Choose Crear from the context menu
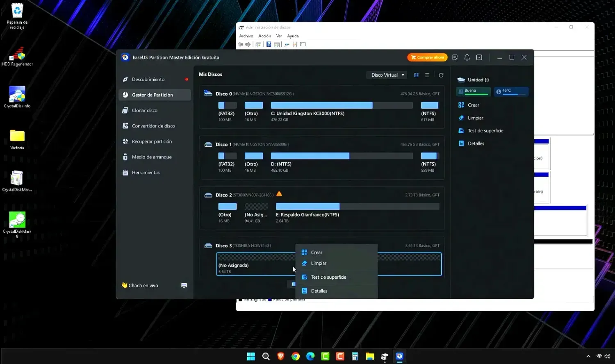The image size is (615, 364). (317, 253)
